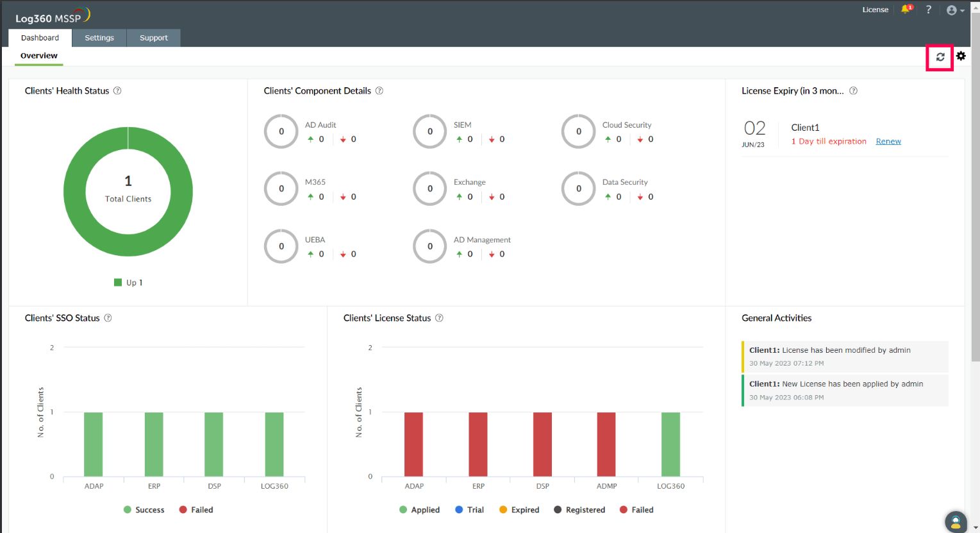
Task: Click the License link in header
Action: (x=875, y=10)
